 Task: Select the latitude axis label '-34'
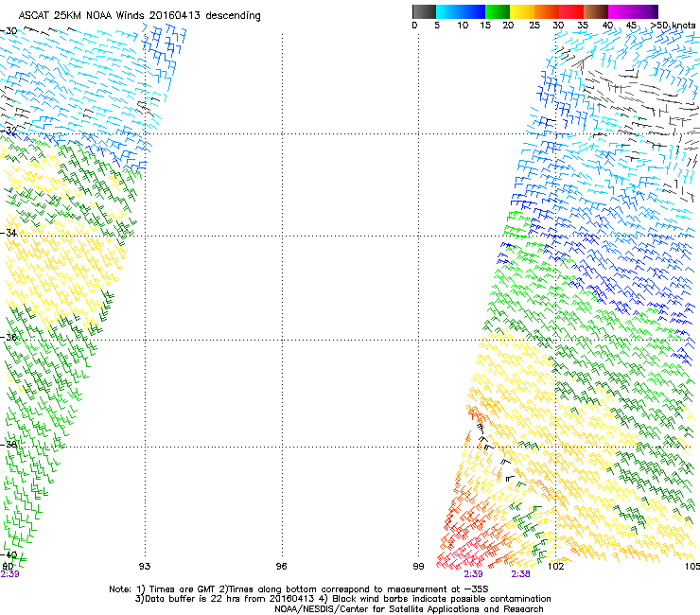pos(9,233)
